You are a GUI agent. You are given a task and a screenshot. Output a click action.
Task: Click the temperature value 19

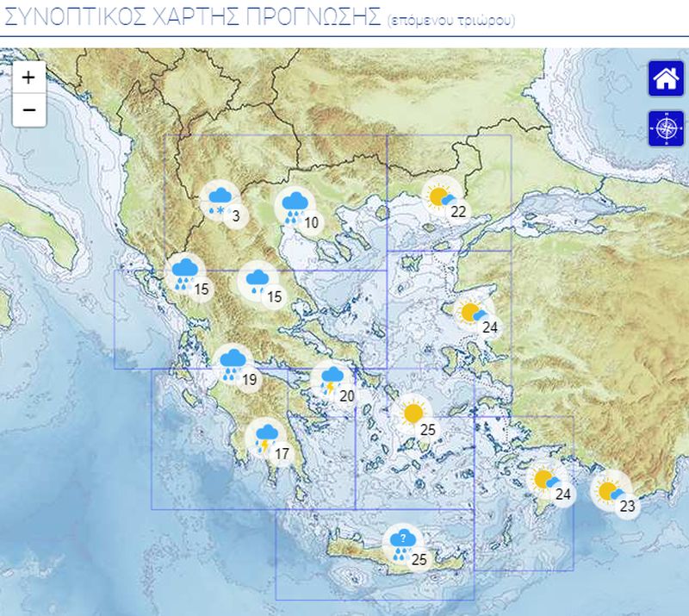pos(250,379)
